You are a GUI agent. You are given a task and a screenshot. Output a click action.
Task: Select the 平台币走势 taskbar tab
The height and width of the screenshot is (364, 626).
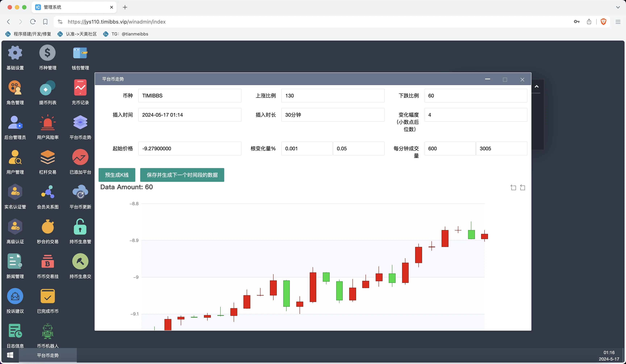pos(47,355)
